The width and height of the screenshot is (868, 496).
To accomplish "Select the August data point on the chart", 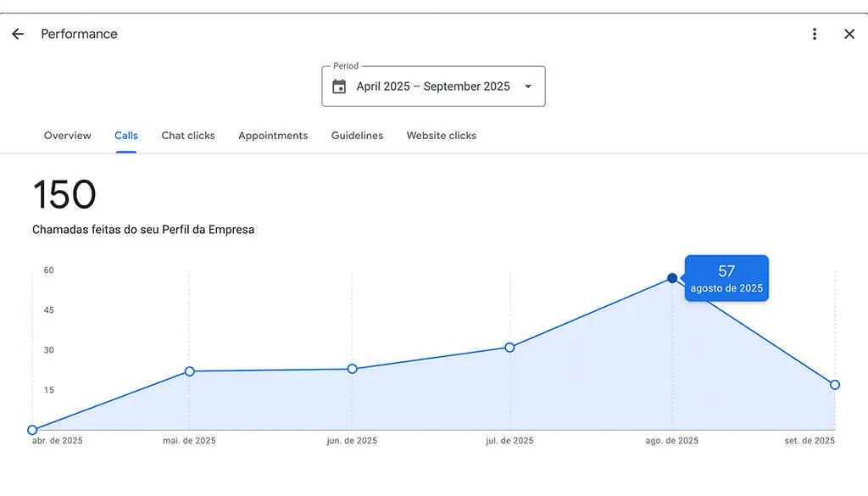I will [x=672, y=277].
